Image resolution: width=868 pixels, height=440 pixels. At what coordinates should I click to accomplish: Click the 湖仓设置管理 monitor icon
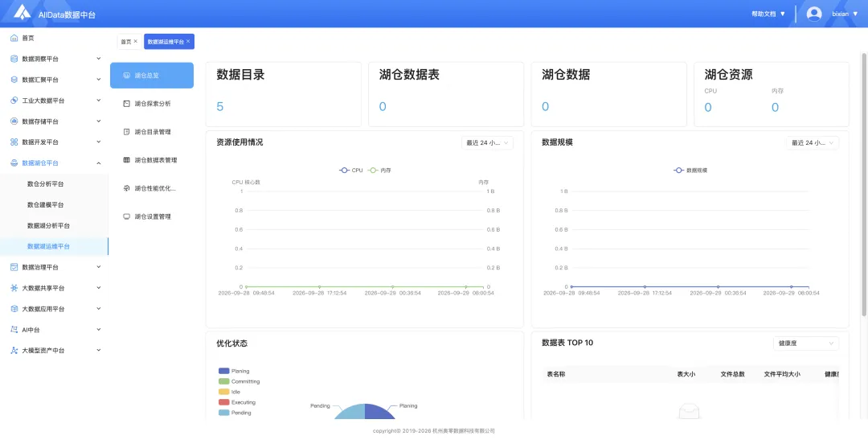(126, 216)
